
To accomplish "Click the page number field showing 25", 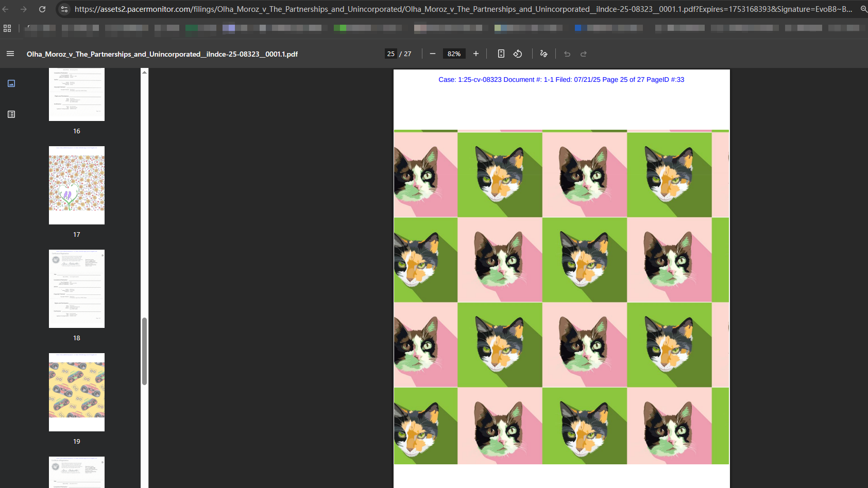I will [391, 54].
